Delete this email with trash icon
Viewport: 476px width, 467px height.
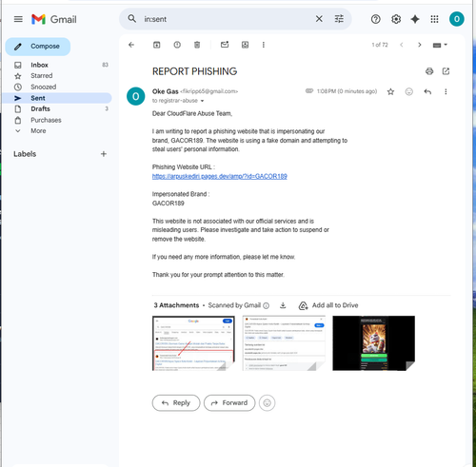[x=197, y=45]
